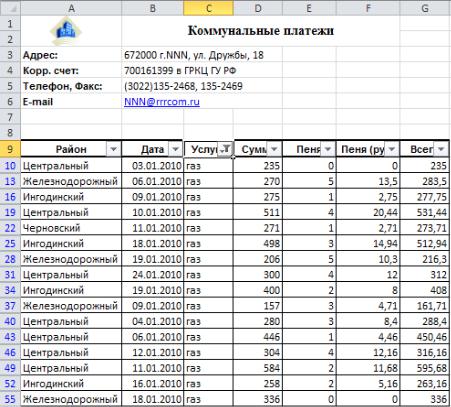The image size is (451, 407).
Task: Select the Ингодинский cell in row 16
Action: tap(71, 197)
